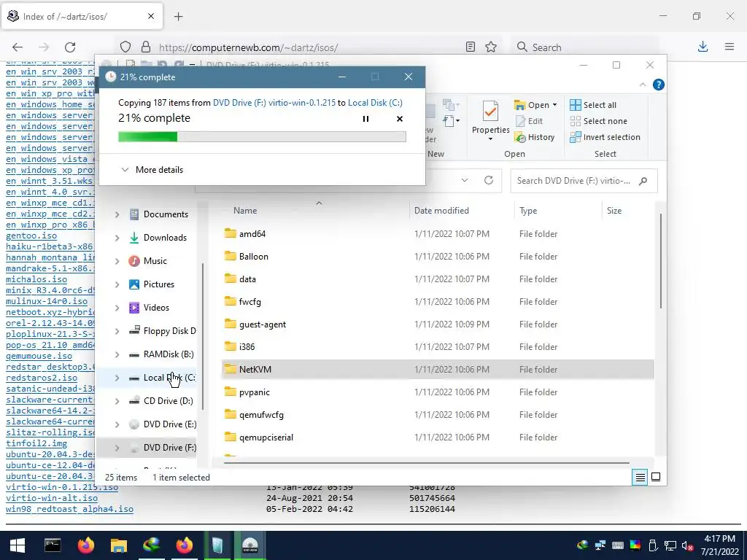Pause the file copy operation
747x560 pixels.
365,119
